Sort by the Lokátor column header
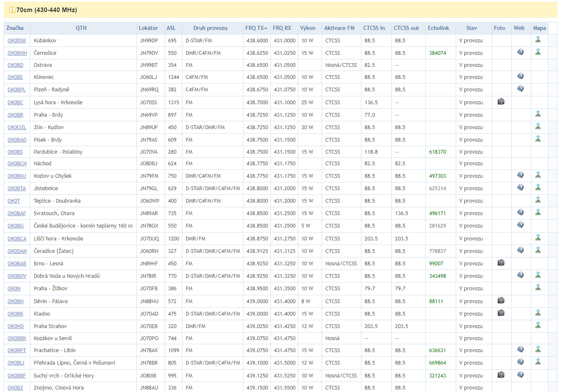This screenshot has width=565, height=392. (x=148, y=28)
